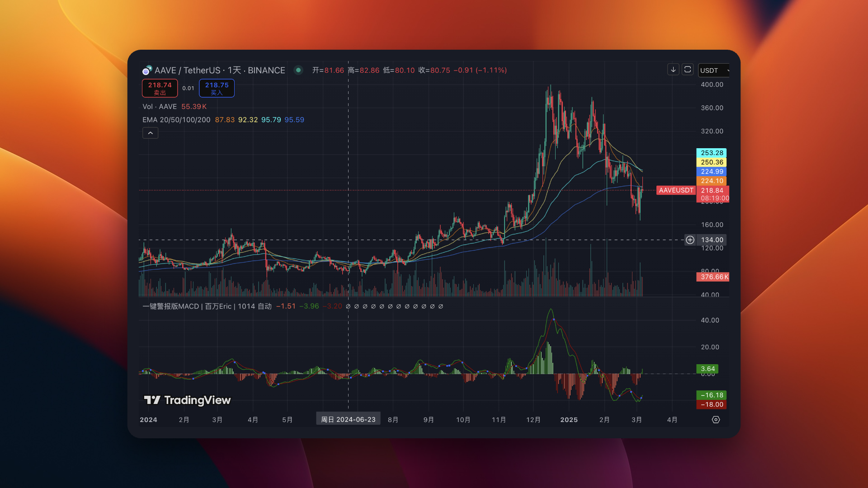Screen dimensions: 868x488
Task: Click the plus icon at 134.00
Action: click(690, 240)
